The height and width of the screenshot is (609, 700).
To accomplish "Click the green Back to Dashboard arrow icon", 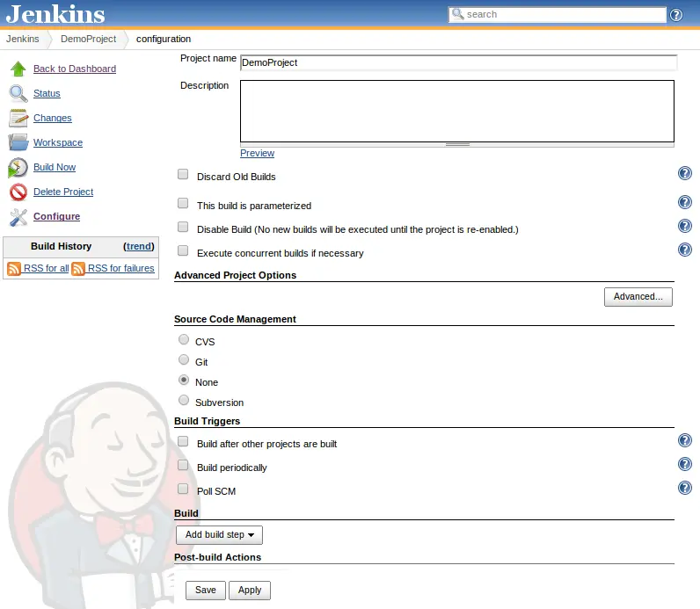I will (18, 69).
